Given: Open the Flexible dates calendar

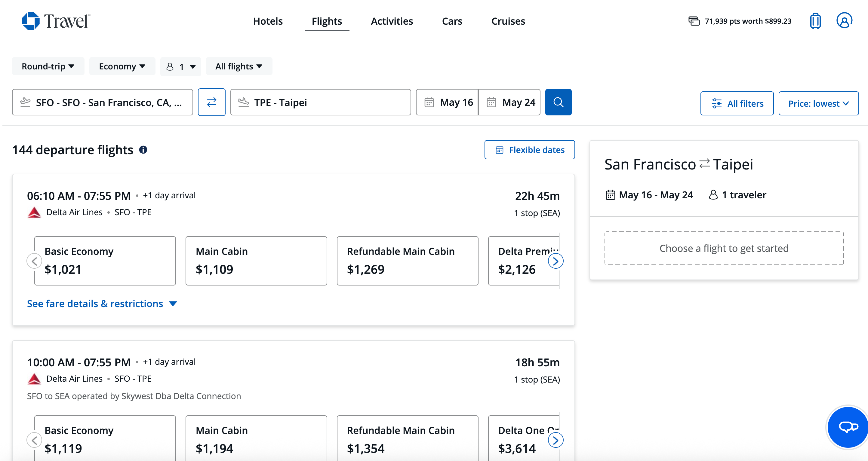Looking at the screenshot, I should 529,150.
